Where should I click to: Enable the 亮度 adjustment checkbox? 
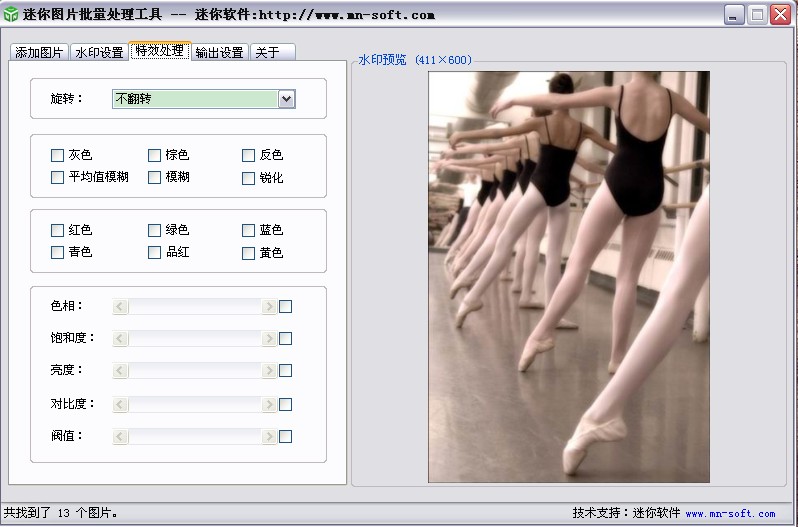[x=286, y=370]
